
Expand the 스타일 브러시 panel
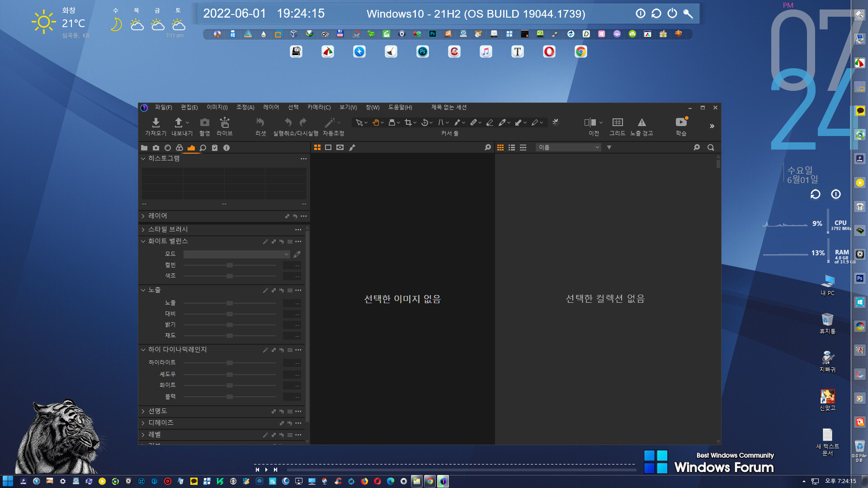click(143, 230)
